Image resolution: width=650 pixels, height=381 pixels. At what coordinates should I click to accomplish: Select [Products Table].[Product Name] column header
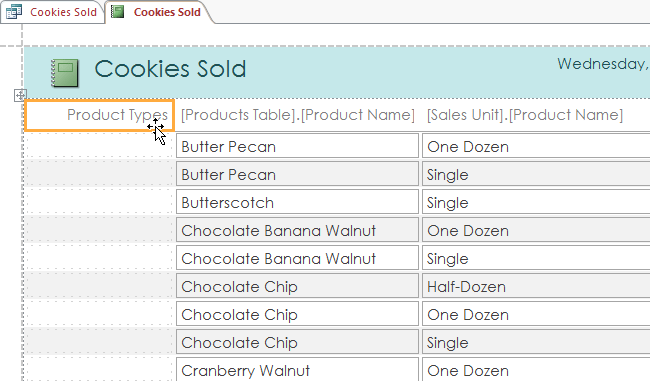click(298, 115)
